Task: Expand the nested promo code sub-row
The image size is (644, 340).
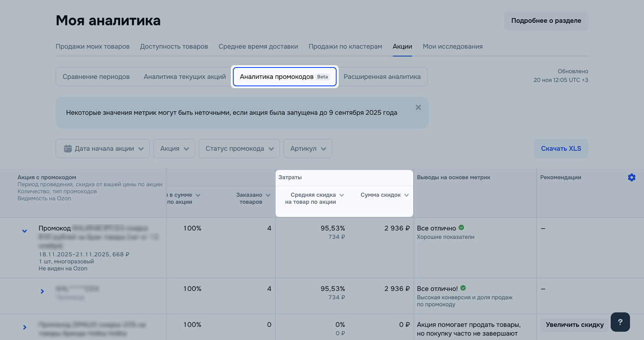Action: (42, 291)
